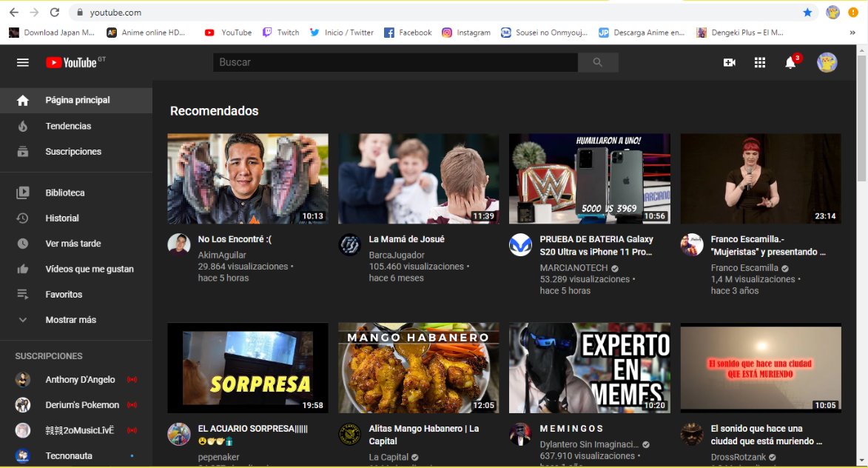Screen dimensions: 868x468
Task: Go back with browser back arrow
Action: [x=14, y=12]
